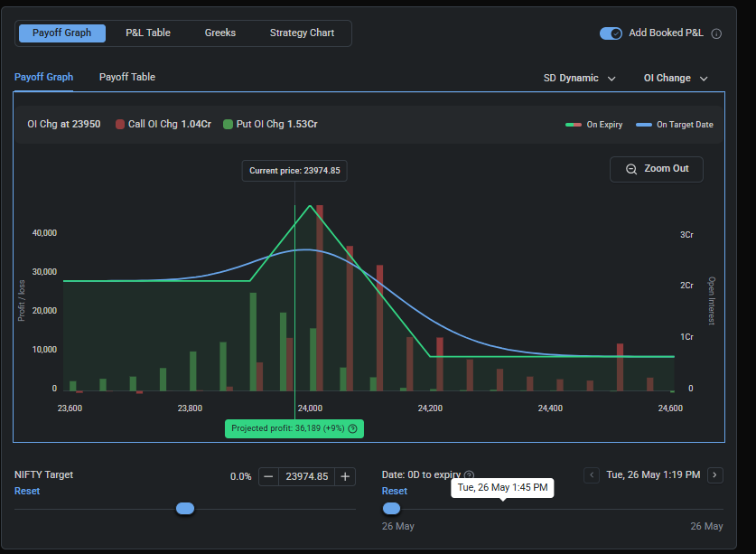The image size is (756, 554).
Task: Click the OI Chg at 23950 text
Action: click(x=64, y=124)
